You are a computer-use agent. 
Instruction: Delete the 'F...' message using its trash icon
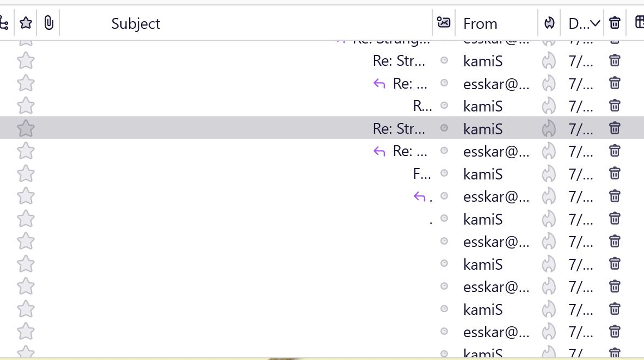pyautogui.click(x=615, y=173)
